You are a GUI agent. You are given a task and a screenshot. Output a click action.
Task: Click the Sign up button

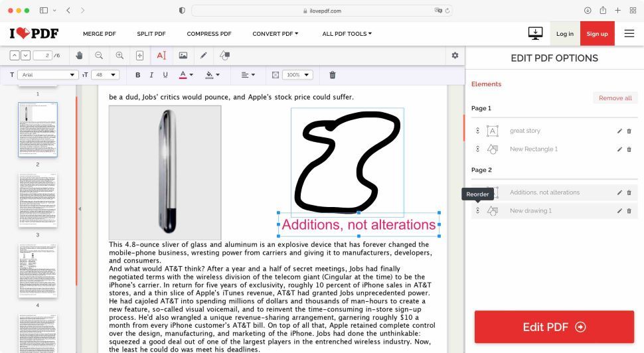pyautogui.click(x=597, y=34)
